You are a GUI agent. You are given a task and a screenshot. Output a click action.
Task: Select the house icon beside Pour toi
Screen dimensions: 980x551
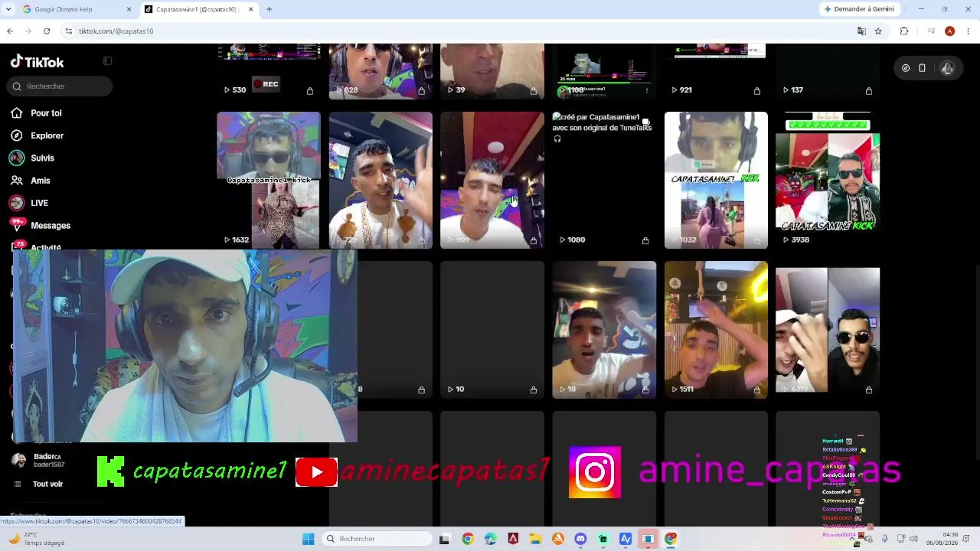click(17, 113)
